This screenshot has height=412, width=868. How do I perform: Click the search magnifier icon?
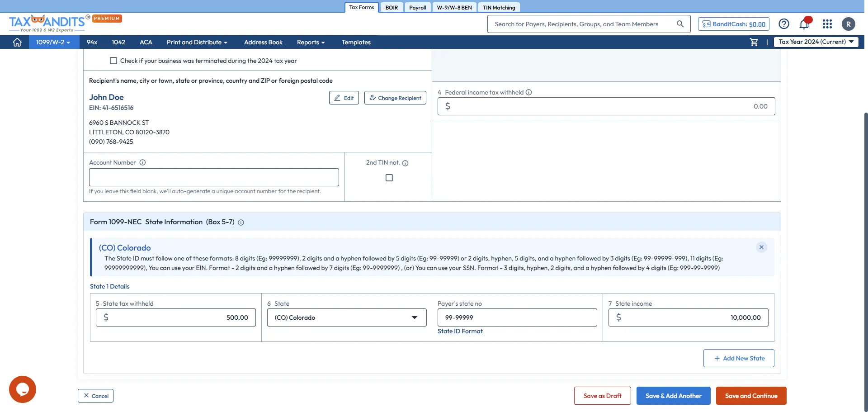pos(680,24)
